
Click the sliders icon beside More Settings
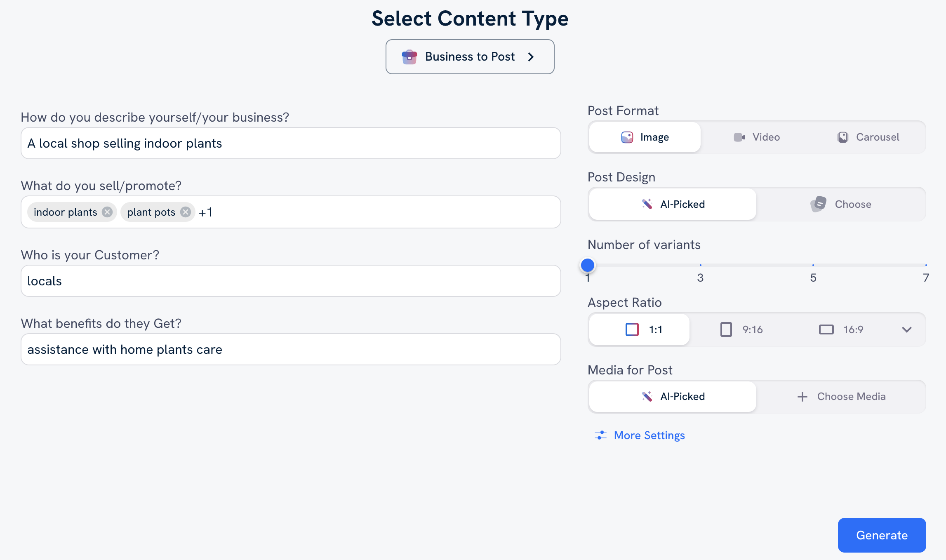[601, 435]
